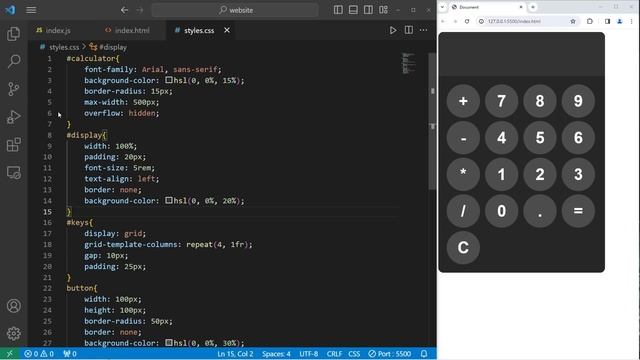Click calculator decimal point button
Image resolution: width=640 pixels, height=360 pixels.
click(x=540, y=211)
